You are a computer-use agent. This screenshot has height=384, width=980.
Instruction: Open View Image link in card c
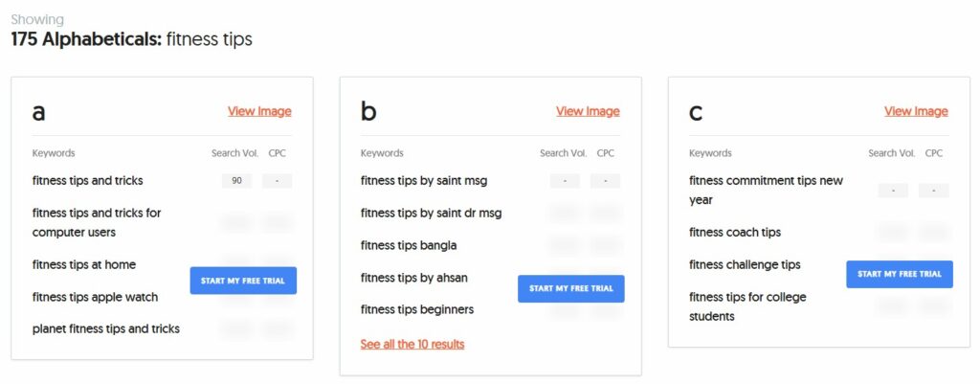click(916, 111)
